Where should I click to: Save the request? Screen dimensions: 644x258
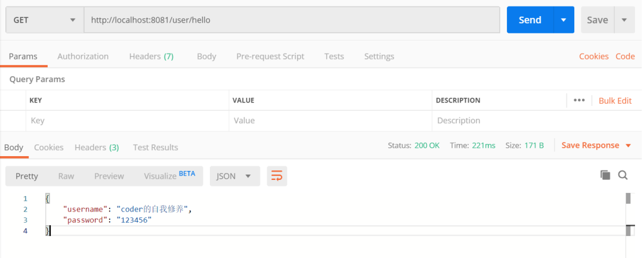[x=597, y=20]
